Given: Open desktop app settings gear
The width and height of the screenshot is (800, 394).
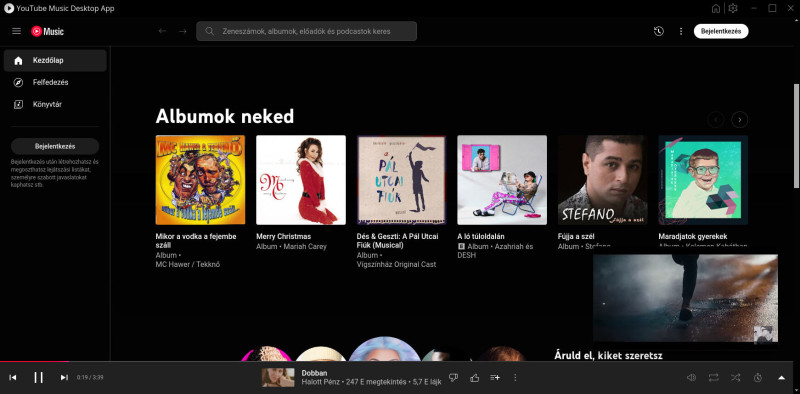Looking at the screenshot, I should pos(733,8).
